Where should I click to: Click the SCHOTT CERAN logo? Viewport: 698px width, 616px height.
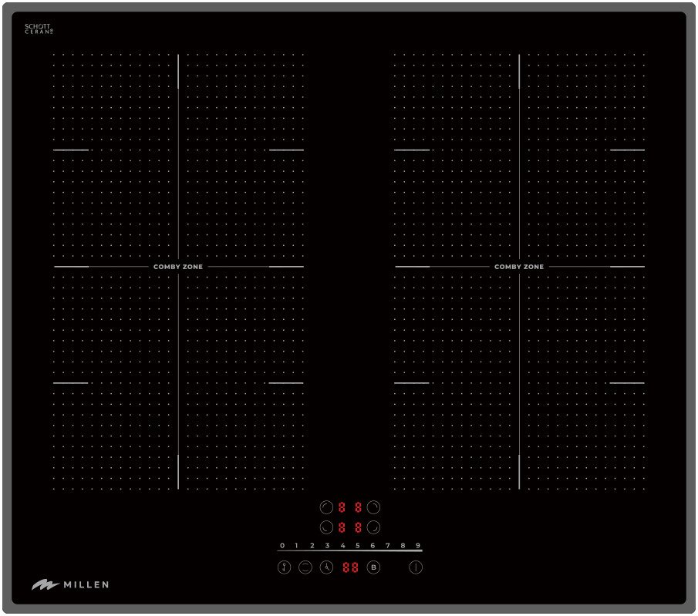tap(39, 29)
